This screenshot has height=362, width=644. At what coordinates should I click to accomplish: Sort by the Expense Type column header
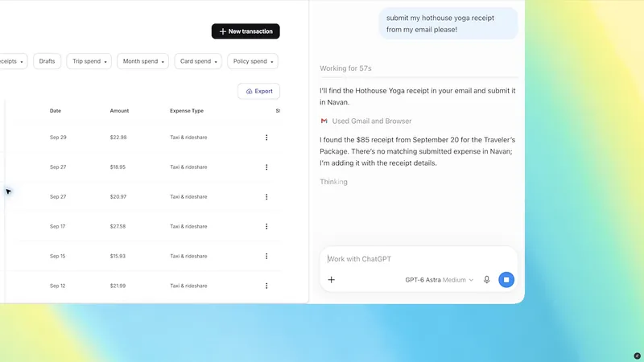(x=187, y=111)
